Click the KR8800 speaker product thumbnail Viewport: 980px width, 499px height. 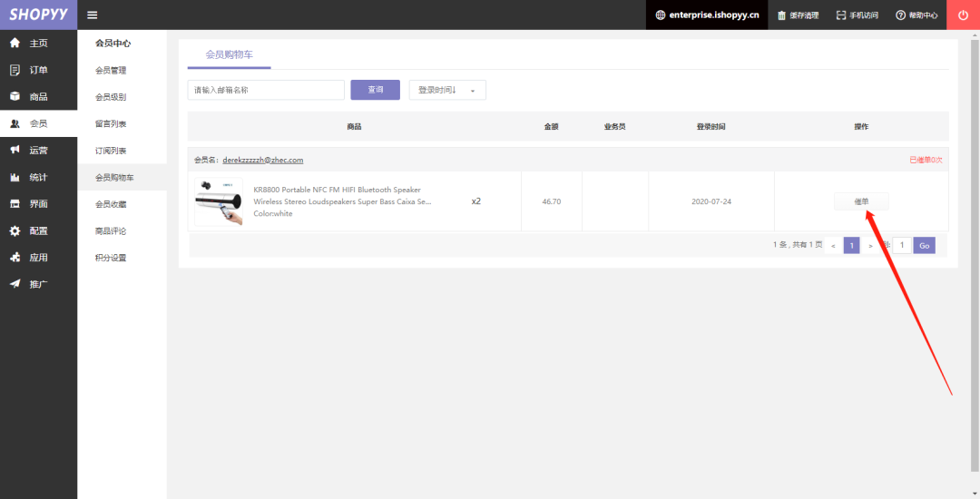point(219,201)
